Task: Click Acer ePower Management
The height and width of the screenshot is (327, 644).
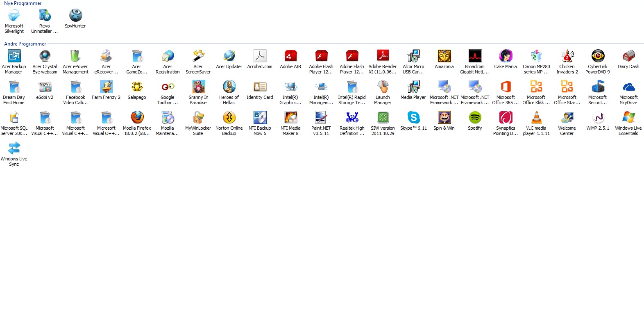Action: pyautogui.click(x=75, y=56)
